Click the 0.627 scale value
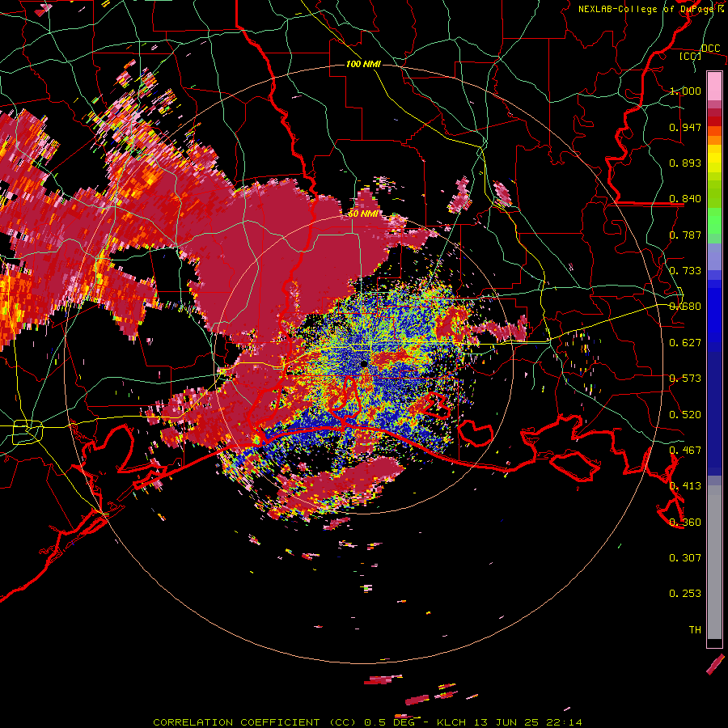The height and width of the screenshot is (728, 728). coord(685,343)
